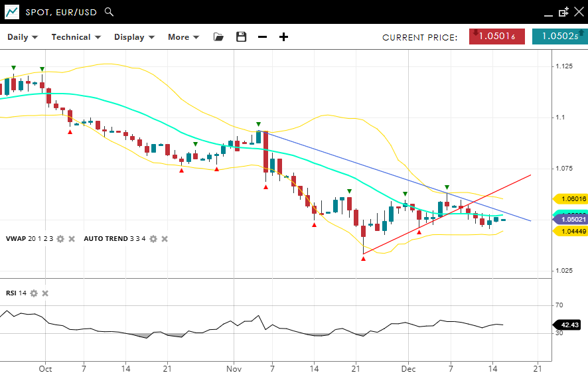Remove the AUTO TREND indicator
The image size is (588, 375).
[x=165, y=239]
